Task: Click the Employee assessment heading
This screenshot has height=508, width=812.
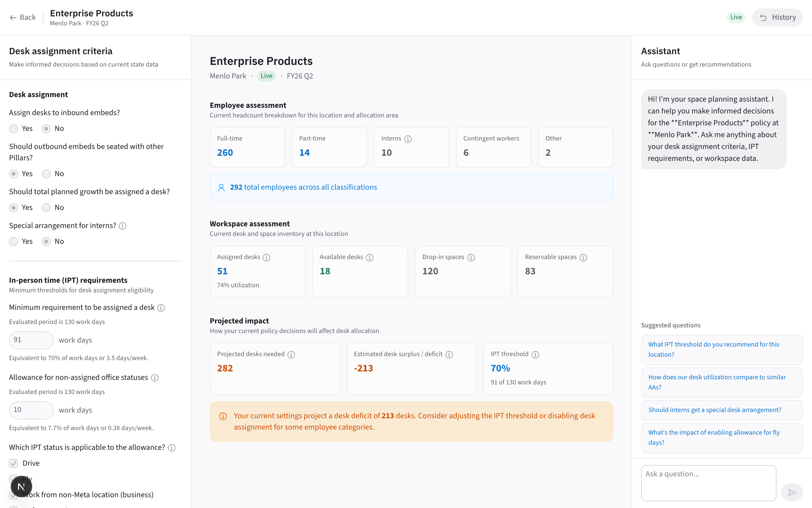Action: tap(248, 105)
